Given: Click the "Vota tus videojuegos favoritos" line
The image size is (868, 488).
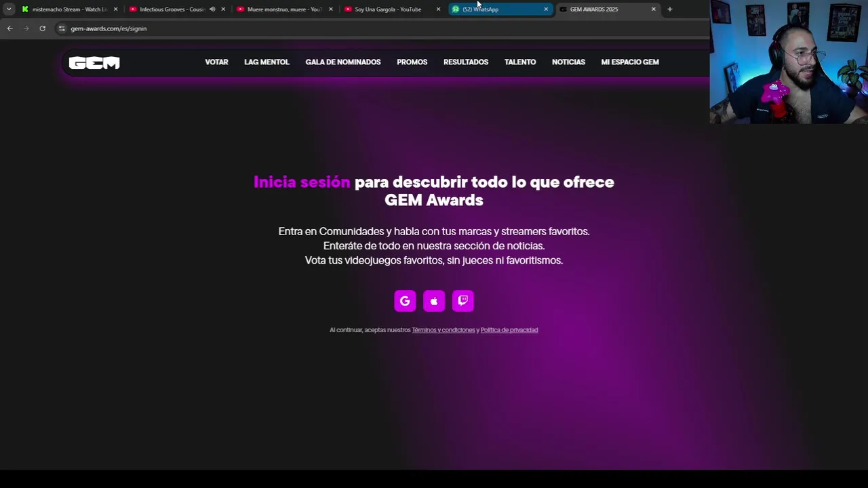Looking at the screenshot, I should point(434,260).
